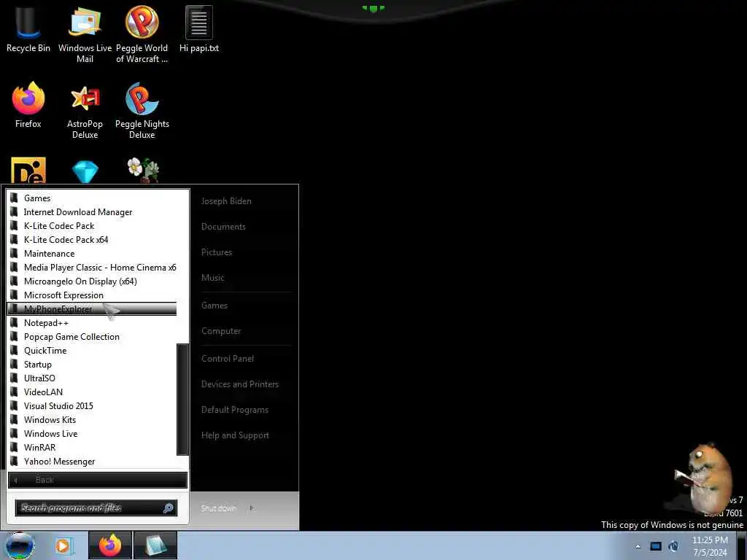
Task: Select the flower and zombie desktop icon
Action: point(142,171)
